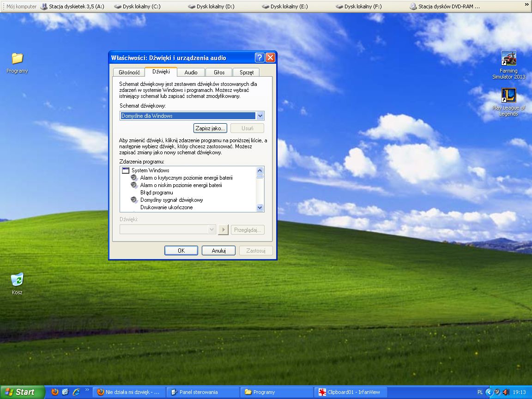Open Stacja dyskietek 3,5 (A:) in top toolbar

[73, 6]
